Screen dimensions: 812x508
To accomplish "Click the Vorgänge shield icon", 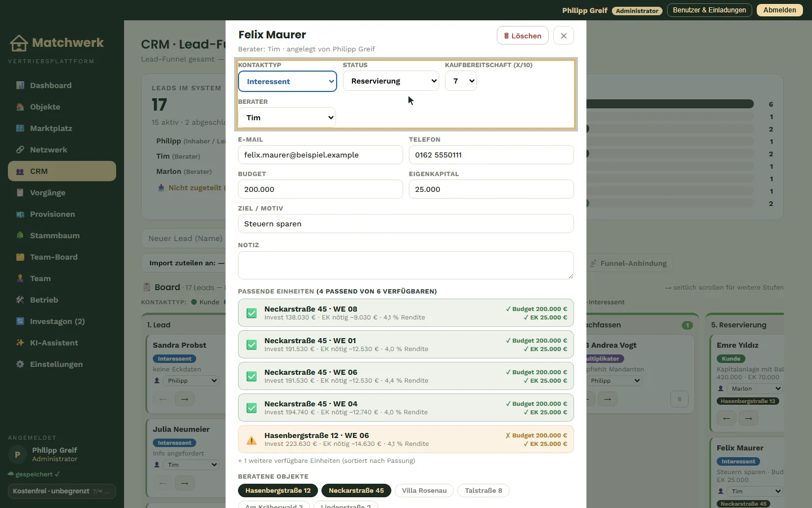I will [20, 192].
